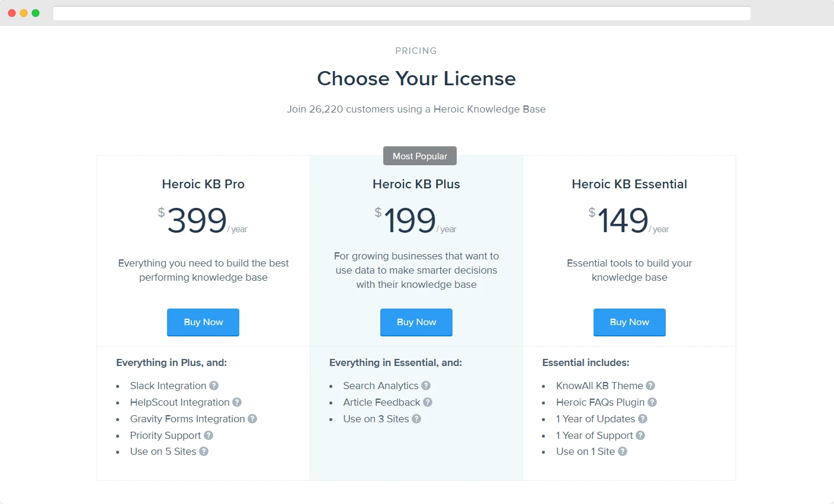
Task: Open the Priority Support help tooltip
Action: tap(208, 435)
